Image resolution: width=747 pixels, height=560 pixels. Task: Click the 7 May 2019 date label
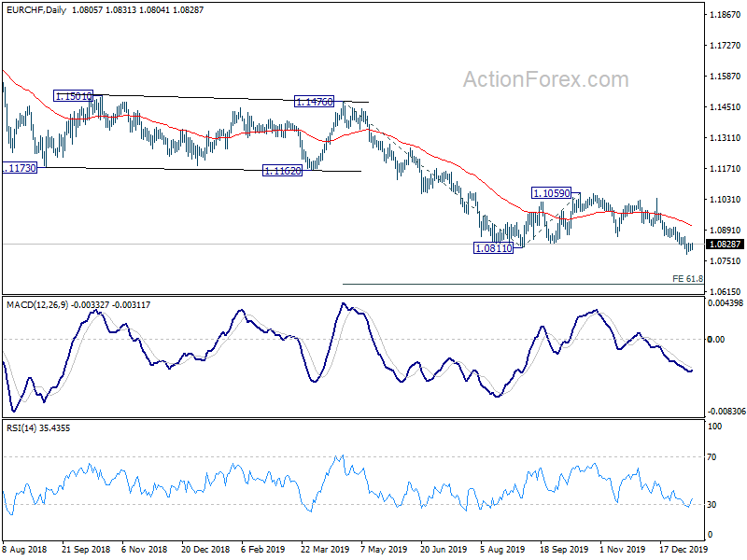[384, 549]
